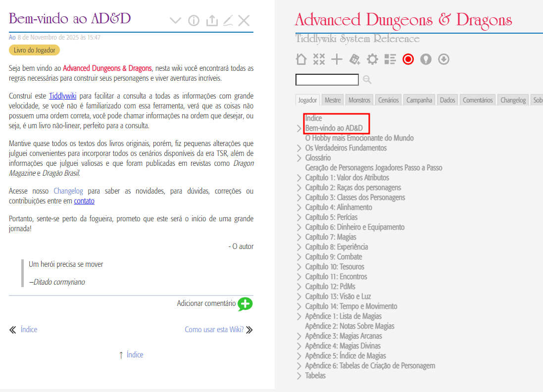Switch to the Monstros tab
This screenshot has width=543, height=392.
(359, 100)
